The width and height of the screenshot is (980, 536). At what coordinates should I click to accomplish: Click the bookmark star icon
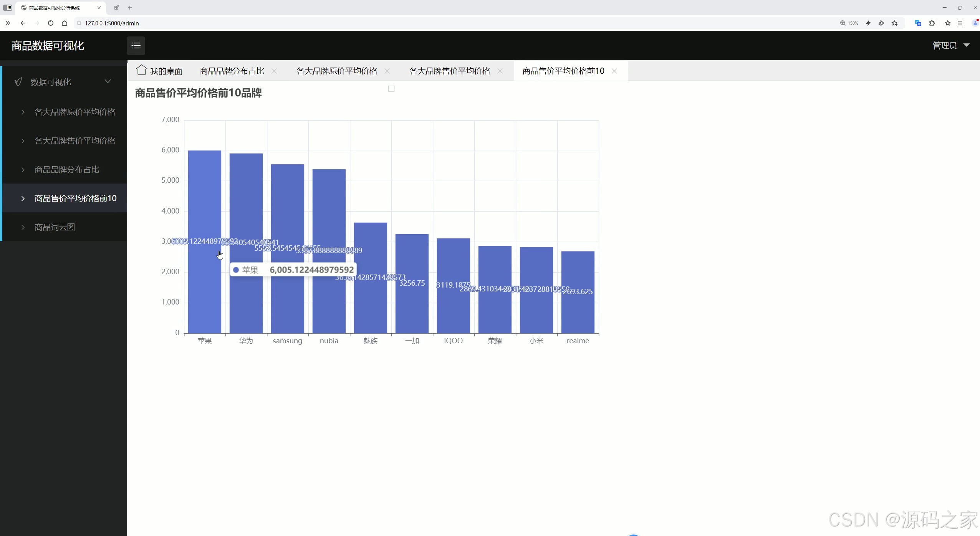pyautogui.click(x=947, y=23)
